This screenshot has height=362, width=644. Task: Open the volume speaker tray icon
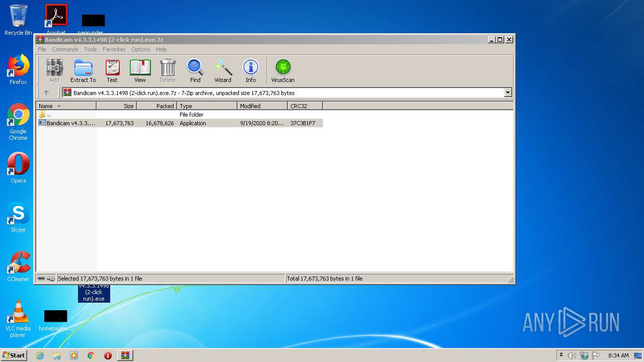572,355
